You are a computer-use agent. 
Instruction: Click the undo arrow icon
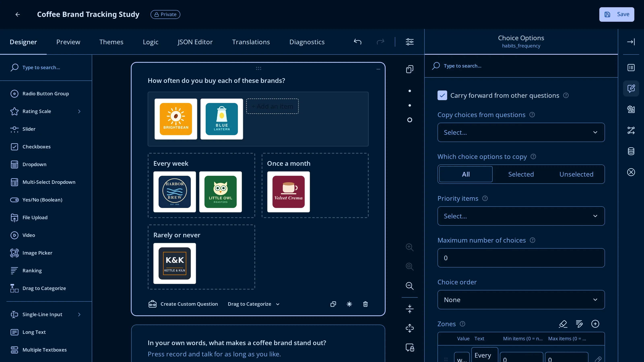[357, 42]
